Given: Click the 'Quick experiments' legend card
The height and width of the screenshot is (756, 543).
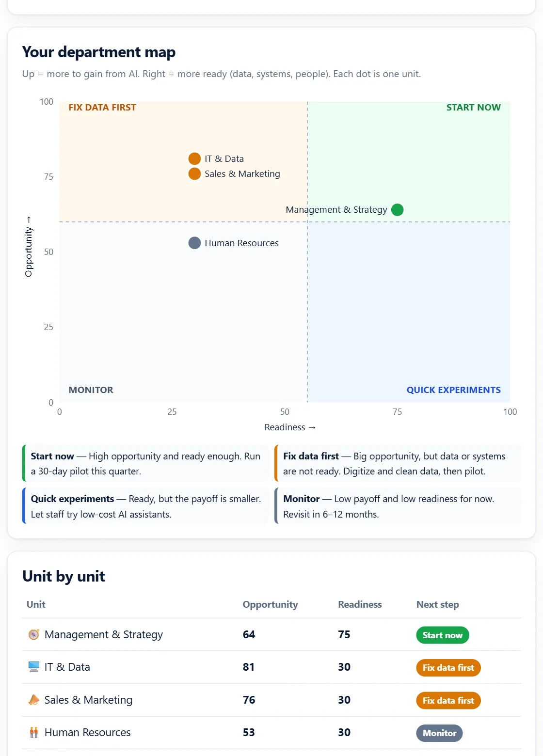Looking at the screenshot, I should (x=145, y=506).
